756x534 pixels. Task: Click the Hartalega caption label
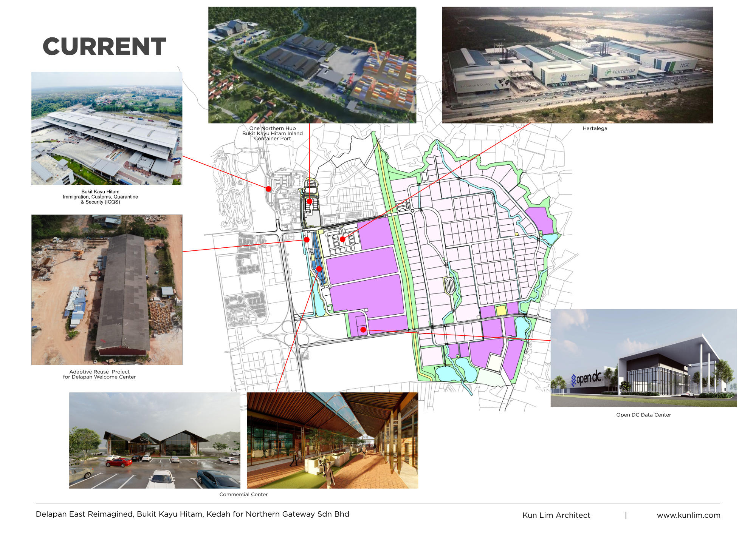tap(595, 128)
